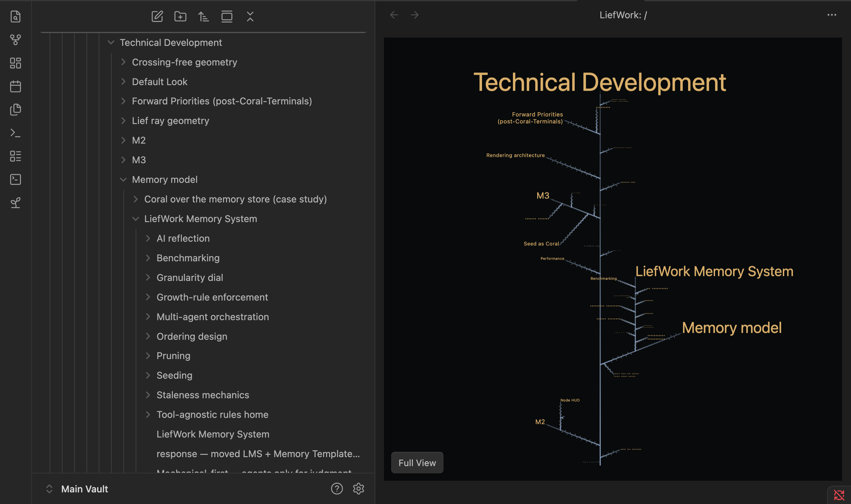Select M3 node label in graph
The height and width of the screenshot is (504, 851).
tap(543, 195)
